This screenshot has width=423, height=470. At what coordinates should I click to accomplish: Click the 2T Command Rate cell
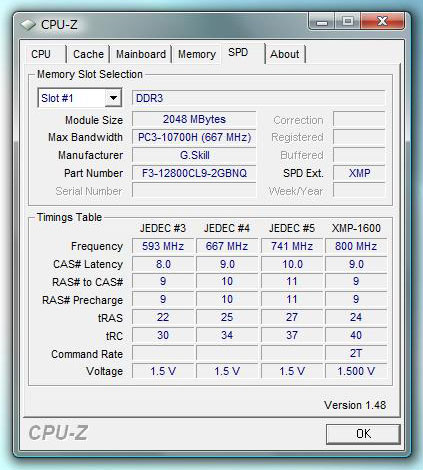[x=356, y=353]
